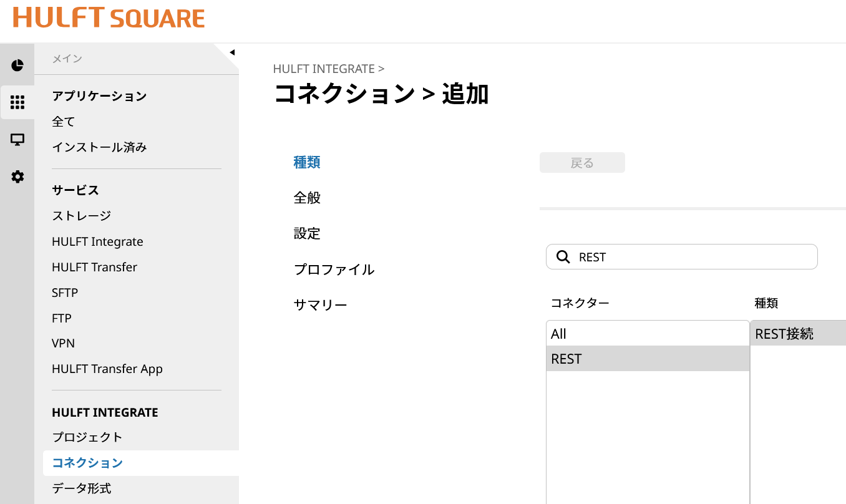Click the search field containing REST
This screenshot has width=846, height=504.
tap(693, 257)
